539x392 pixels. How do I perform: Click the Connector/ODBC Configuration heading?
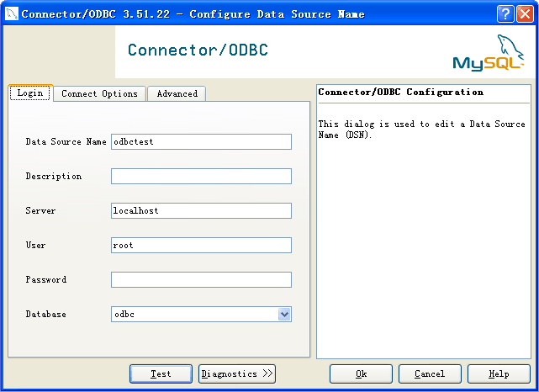pyautogui.click(x=400, y=93)
